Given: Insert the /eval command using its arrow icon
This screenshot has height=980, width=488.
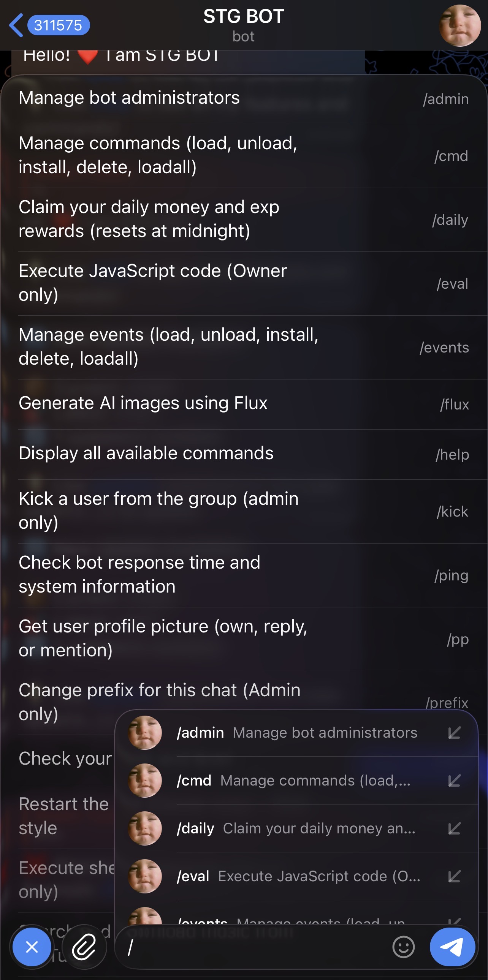Looking at the screenshot, I should (x=455, y=877).
